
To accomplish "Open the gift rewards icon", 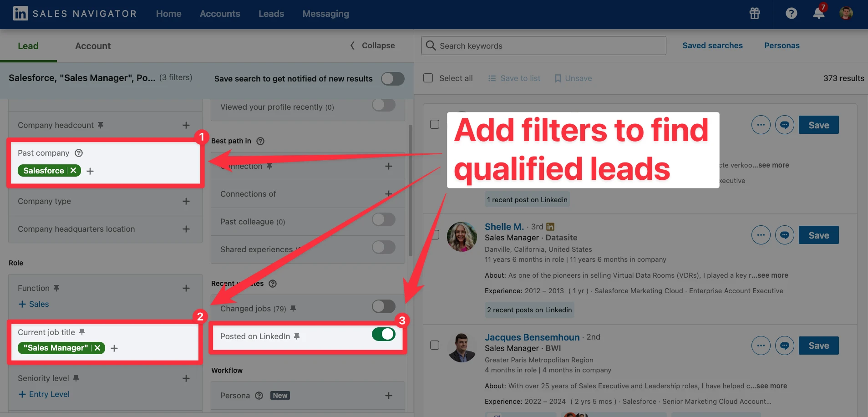I will 755,13.
